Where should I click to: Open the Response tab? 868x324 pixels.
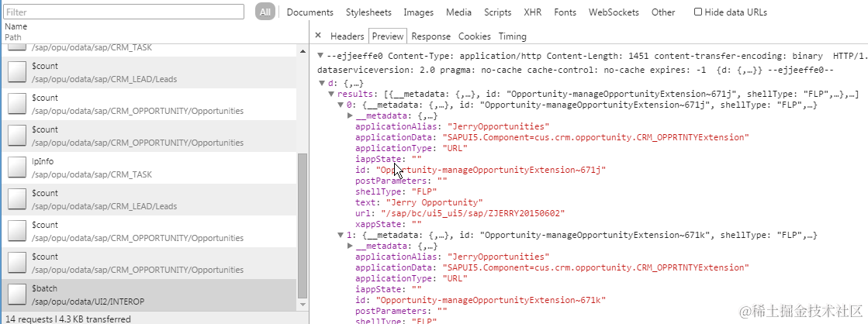pos(431,36)
